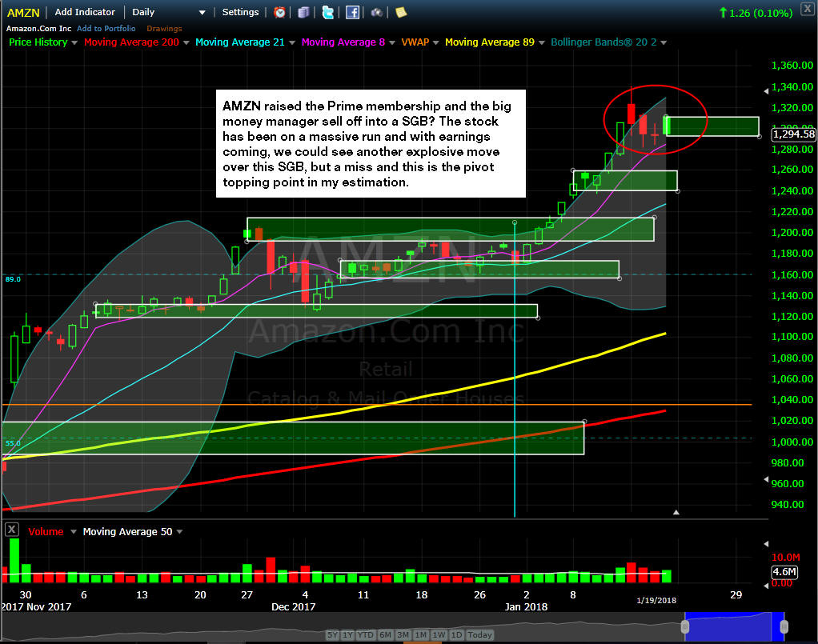Screen dimensions: 818x644
Task: Click the VWAP label
Action: (415, 42)
